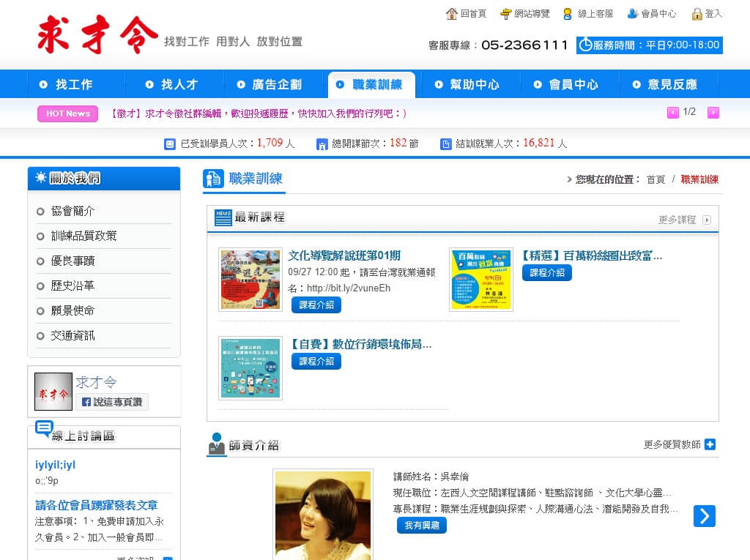This screenshot has width=750, height=560.
Task: Click the online customer service agent icon
Action: (568, 14)
